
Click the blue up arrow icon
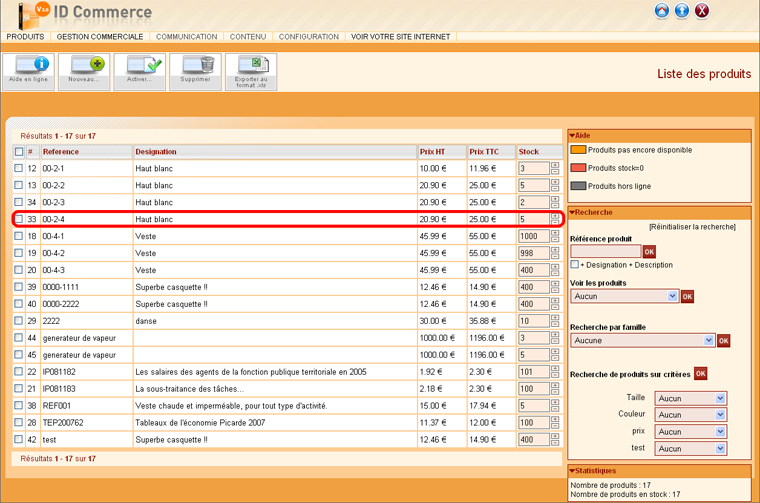(682, 11)
